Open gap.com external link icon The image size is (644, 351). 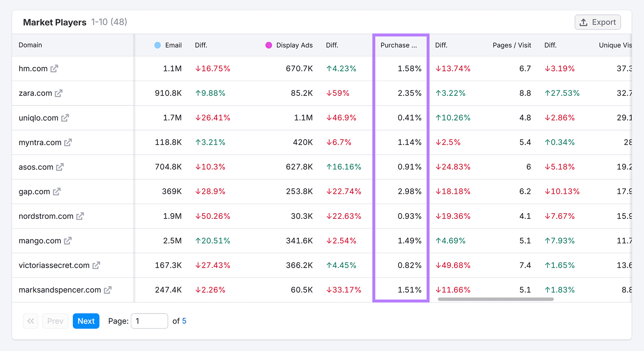click(x=57, y=191)
